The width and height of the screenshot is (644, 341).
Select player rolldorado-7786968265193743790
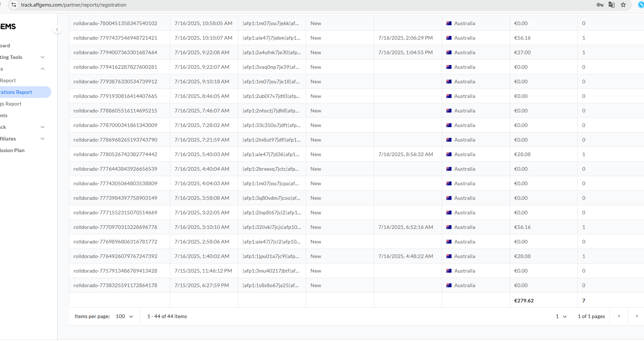pos(115,140)
